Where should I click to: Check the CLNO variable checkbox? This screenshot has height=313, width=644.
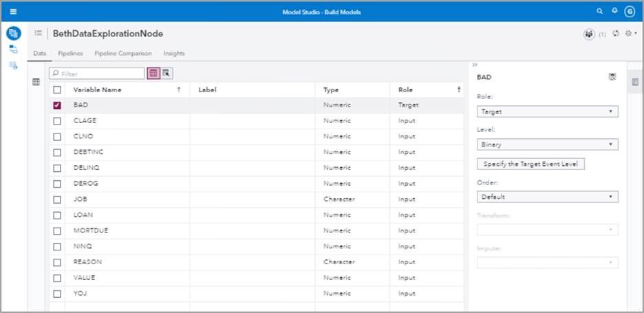pyautogui.click(x=57, y=136)
